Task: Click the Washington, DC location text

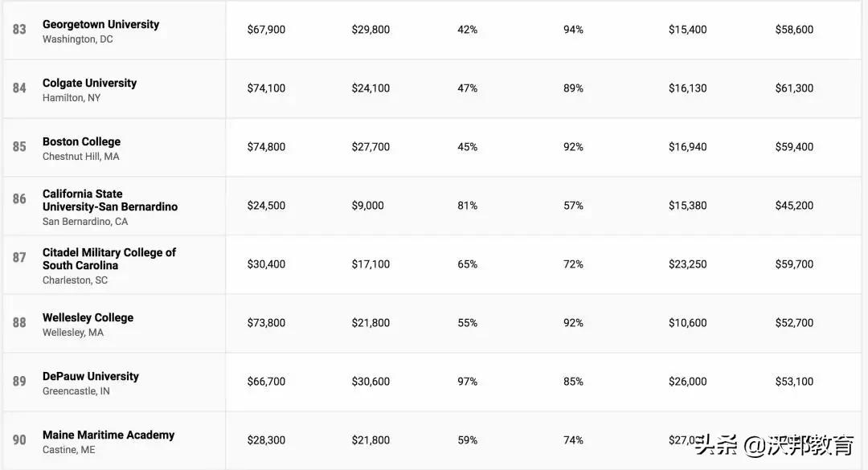Action: (77, 39)
